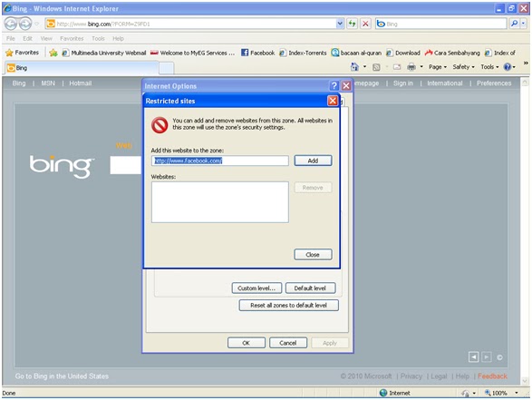Expand the address bar history dropdown

340,24
